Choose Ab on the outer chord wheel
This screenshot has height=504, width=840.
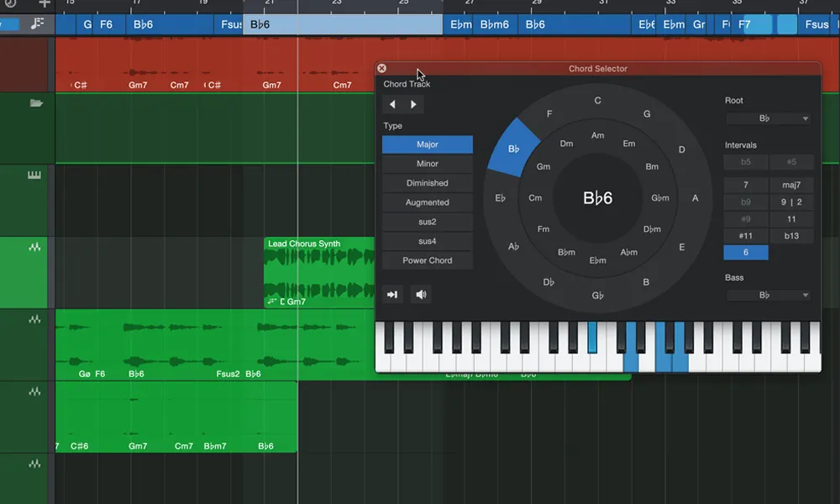(513, 246)
